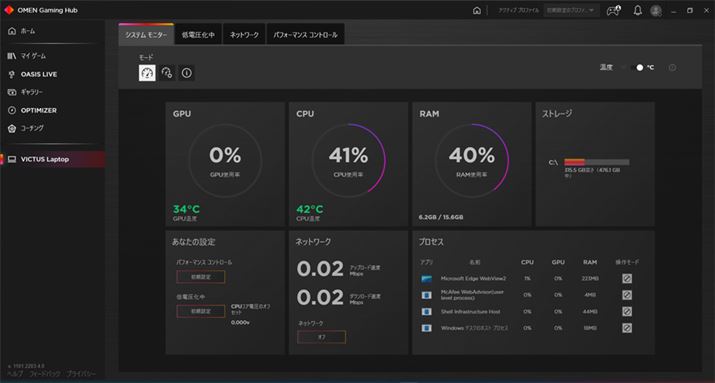715x383 pixels.
Task: Open コーチング coaching in the sidebar
Action: (26, 129)
